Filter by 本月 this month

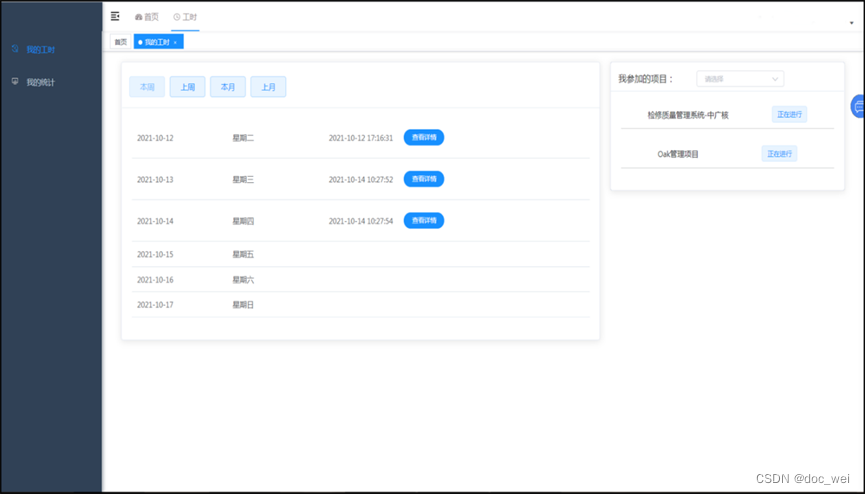(x=228, y=87)
